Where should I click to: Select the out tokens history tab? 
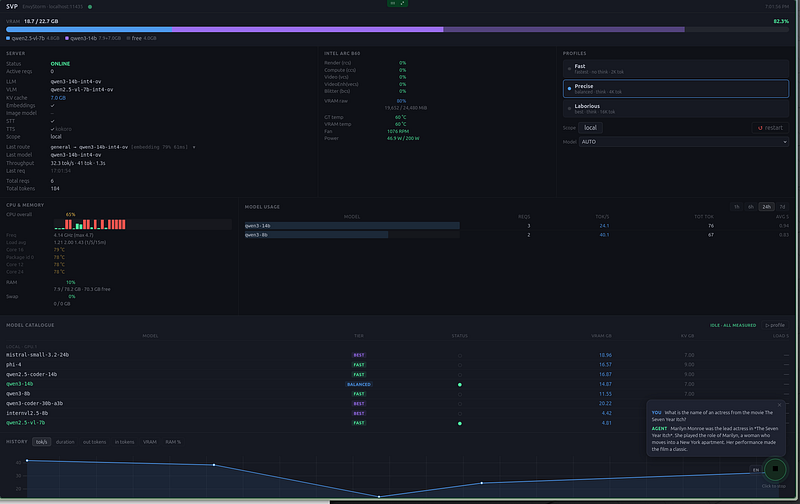click(x=94, y=442)
